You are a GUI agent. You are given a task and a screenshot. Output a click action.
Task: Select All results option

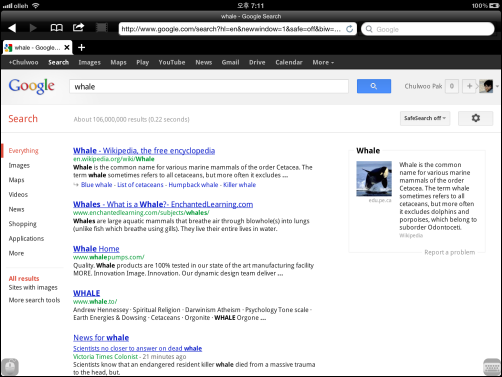click(x=24, y=278)
